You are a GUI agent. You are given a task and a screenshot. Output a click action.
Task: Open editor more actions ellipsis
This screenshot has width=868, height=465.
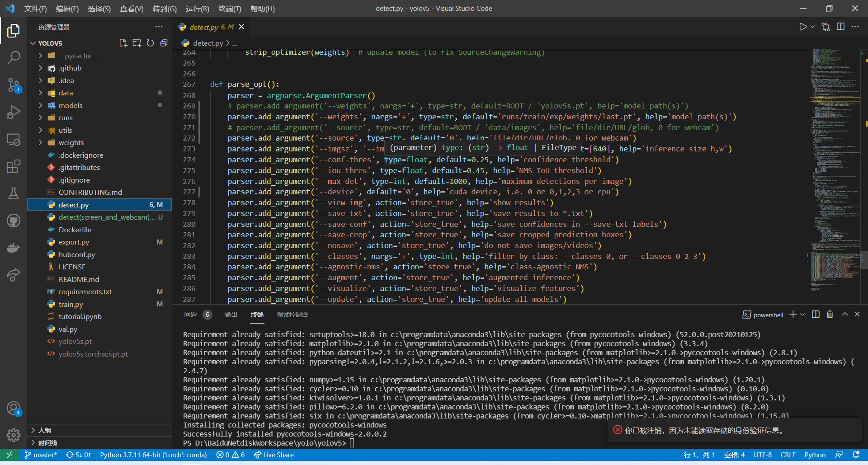coord(855,27)
